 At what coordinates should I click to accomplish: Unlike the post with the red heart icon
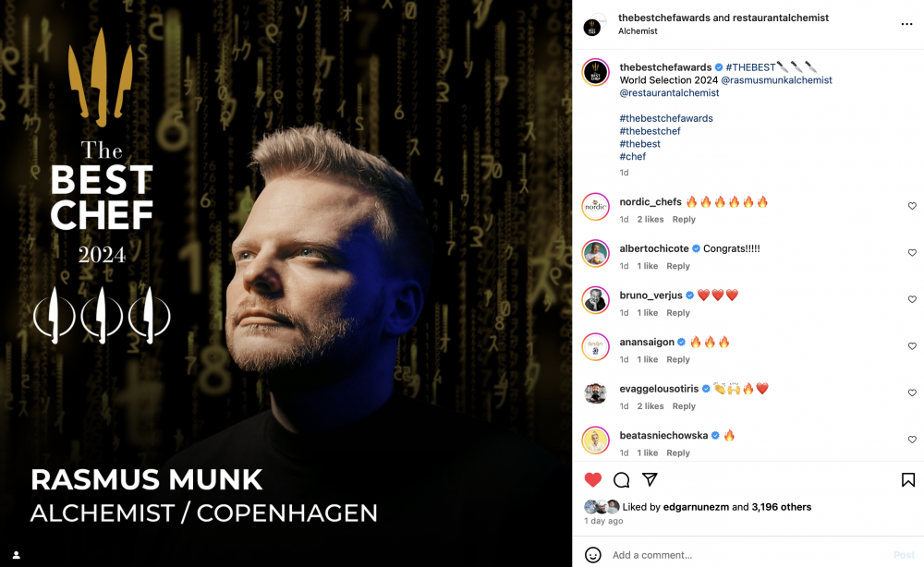pos(593,480)
